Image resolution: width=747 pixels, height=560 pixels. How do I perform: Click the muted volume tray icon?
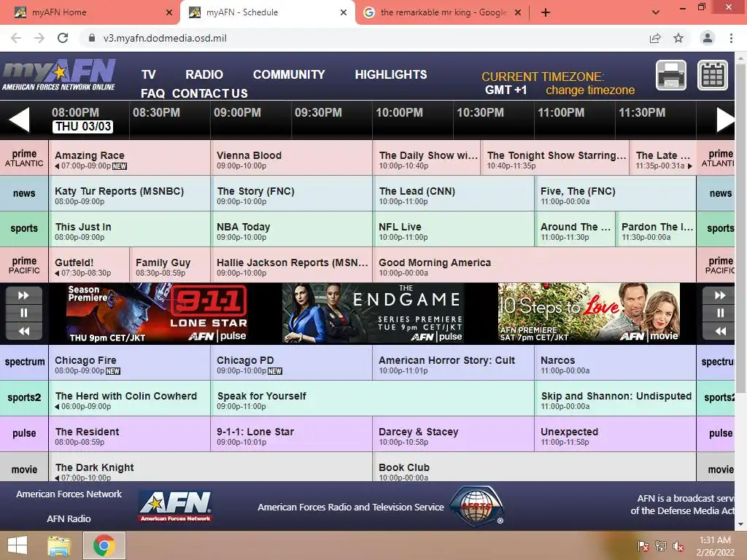678,546
